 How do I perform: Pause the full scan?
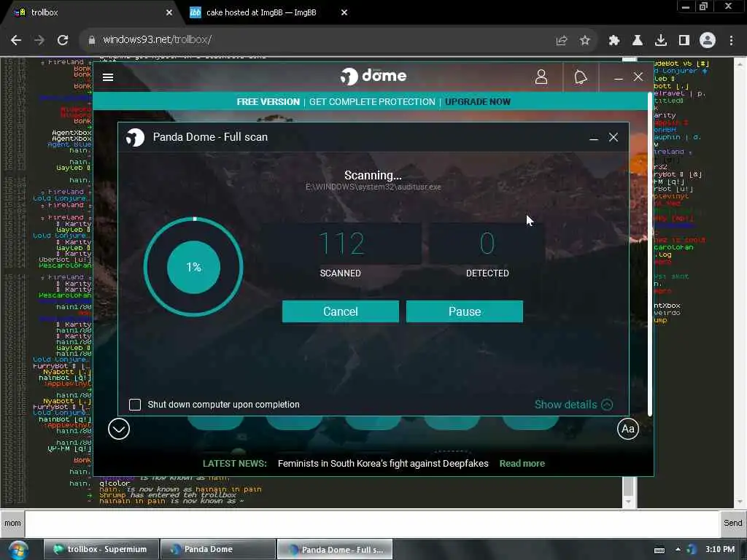[465, 311]
